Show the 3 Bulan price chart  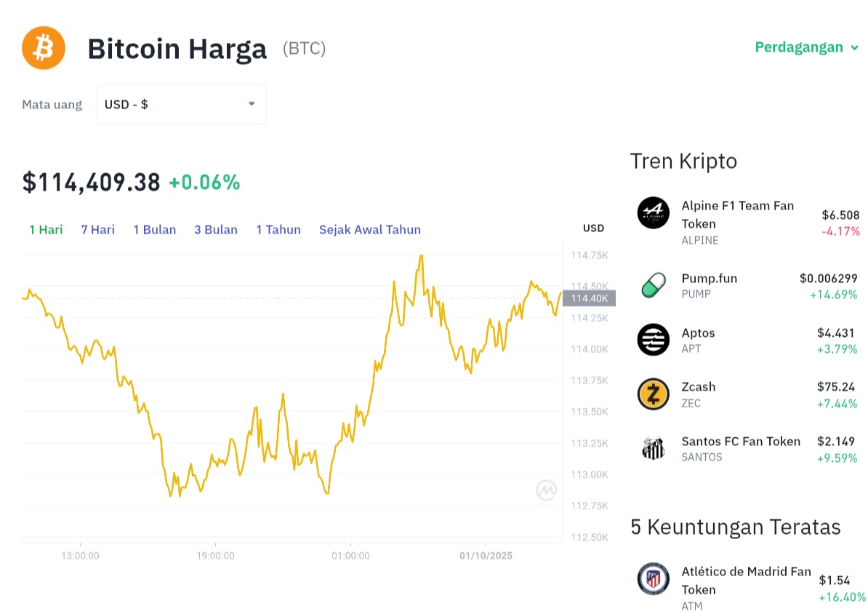[215, 229]
